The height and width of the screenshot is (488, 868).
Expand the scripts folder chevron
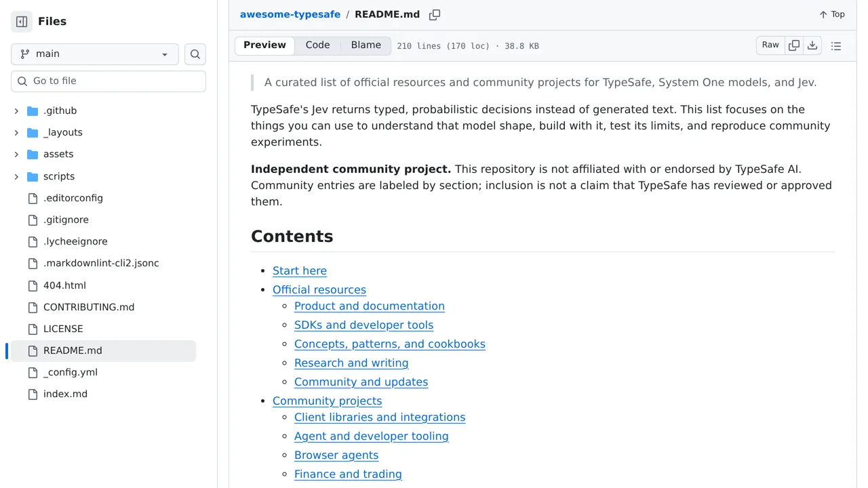(x=16, y=176)
